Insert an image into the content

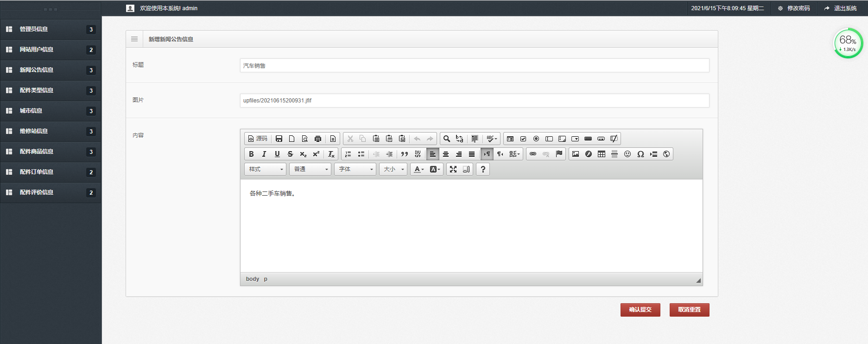(576, 154)
